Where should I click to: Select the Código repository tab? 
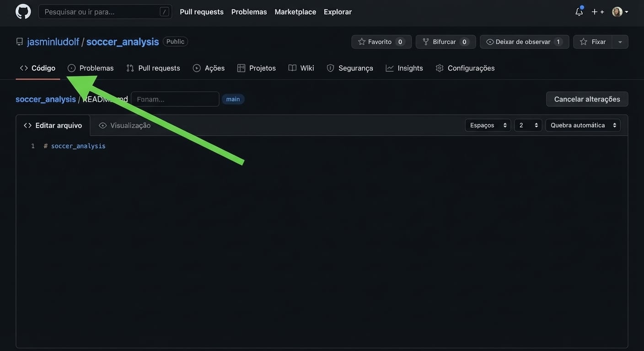[38, 68]
